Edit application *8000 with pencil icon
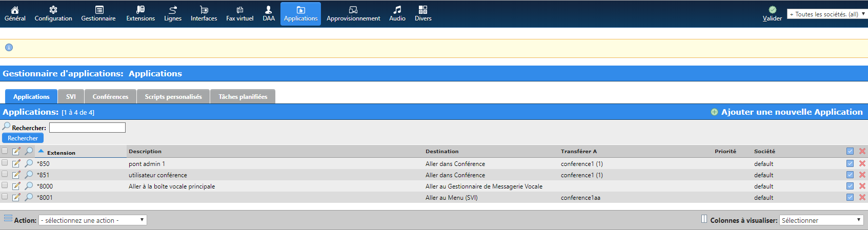Image resolution: width=868 pixels, height=230 pixels. [16, 186]
